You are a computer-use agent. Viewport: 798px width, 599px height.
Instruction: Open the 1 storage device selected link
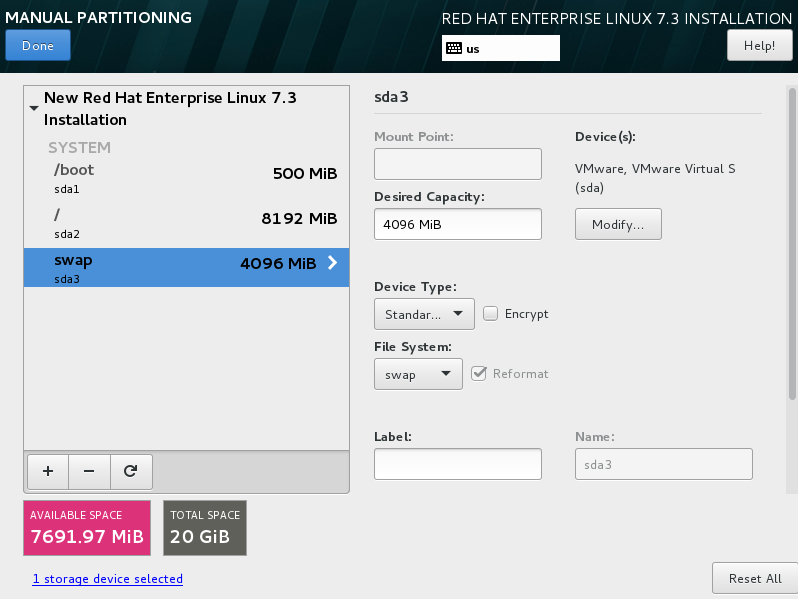107,579
